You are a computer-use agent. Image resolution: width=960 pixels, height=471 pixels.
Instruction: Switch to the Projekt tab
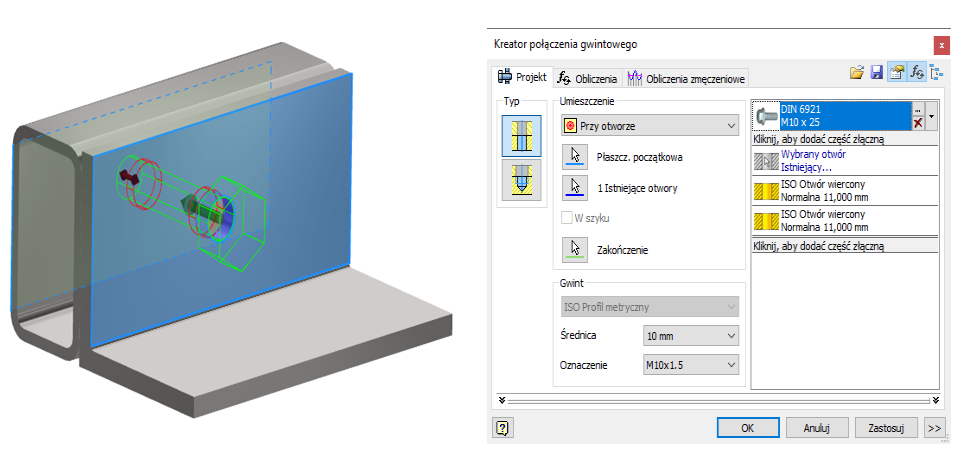point(522,77)
